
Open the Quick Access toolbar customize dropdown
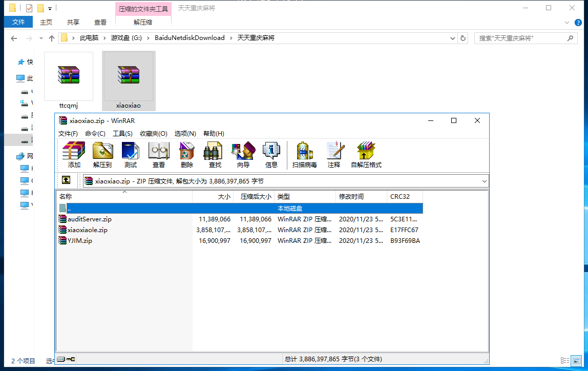pyautogui.click(x=50, y=8)
